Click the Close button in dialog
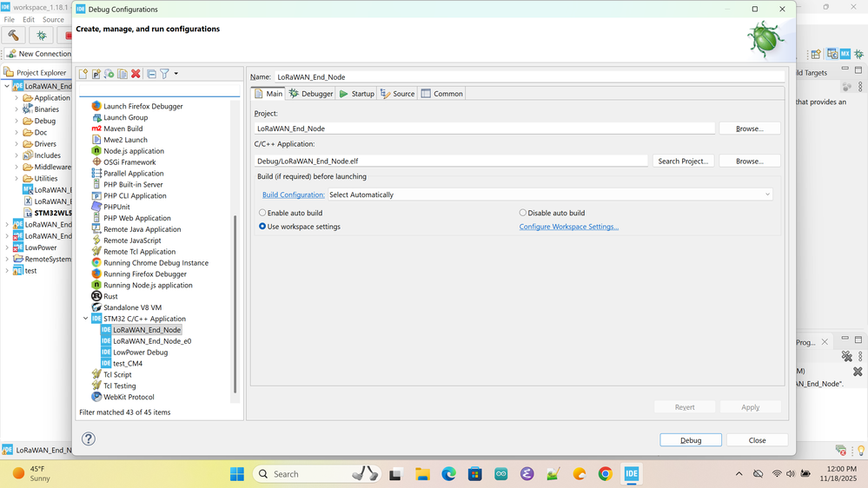868x488 pixels. tap(757, 440)
